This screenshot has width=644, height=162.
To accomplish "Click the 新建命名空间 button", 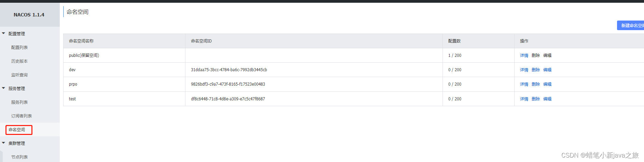I will [630, 26].
